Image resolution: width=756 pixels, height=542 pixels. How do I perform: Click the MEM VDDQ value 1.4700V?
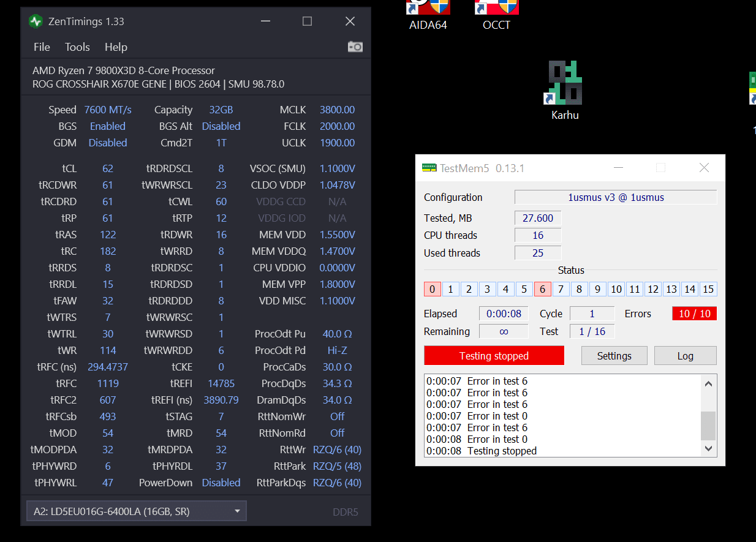coord(338,251)
